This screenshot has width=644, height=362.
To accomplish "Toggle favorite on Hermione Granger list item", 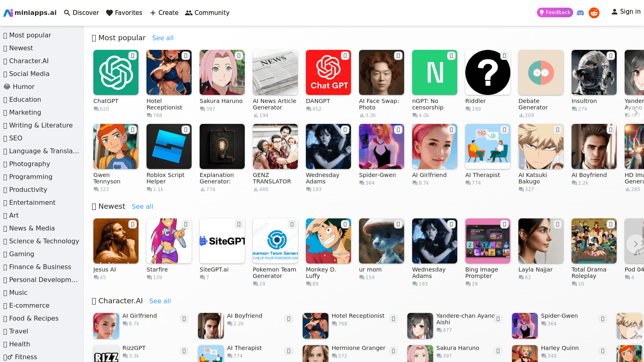I will (x=393, y=351).
